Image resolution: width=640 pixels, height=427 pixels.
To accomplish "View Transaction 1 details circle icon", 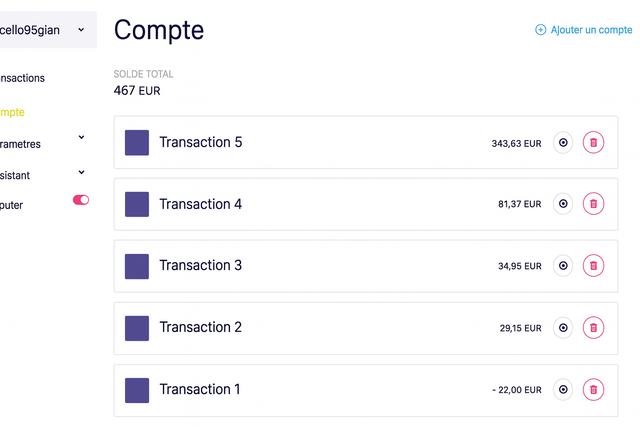I will coord(563,390).
